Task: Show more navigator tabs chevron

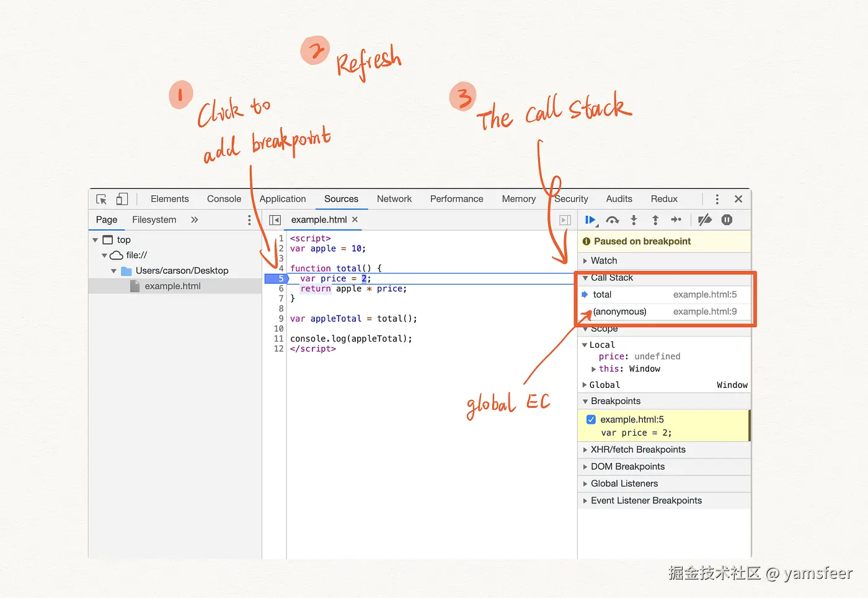Action: (195, 220)
